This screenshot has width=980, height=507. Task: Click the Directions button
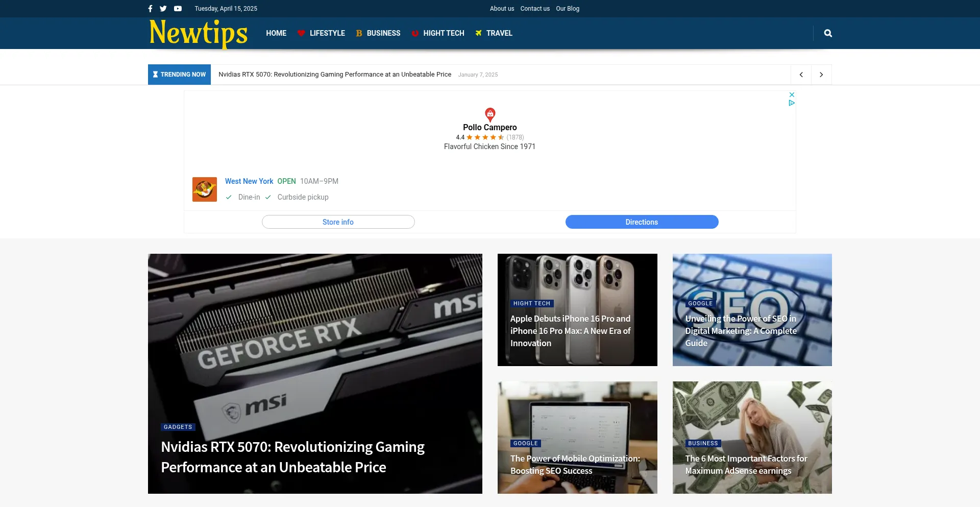642,222
